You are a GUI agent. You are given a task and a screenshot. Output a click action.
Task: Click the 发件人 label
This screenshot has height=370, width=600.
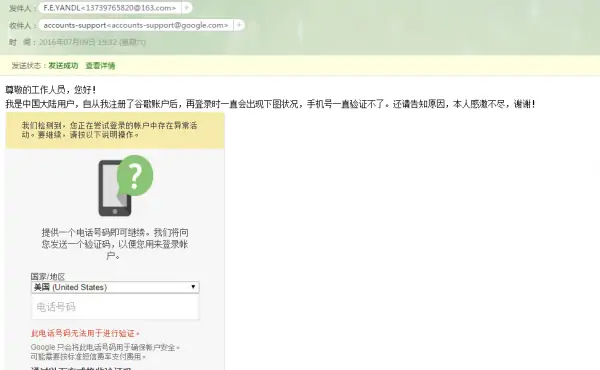(x=23, y=8)
